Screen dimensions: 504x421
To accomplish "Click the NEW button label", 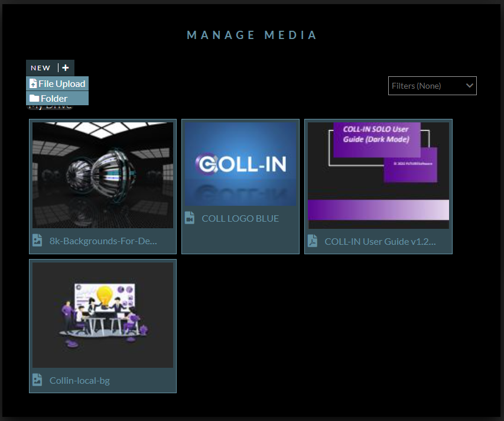I will (x=41, y=68).
